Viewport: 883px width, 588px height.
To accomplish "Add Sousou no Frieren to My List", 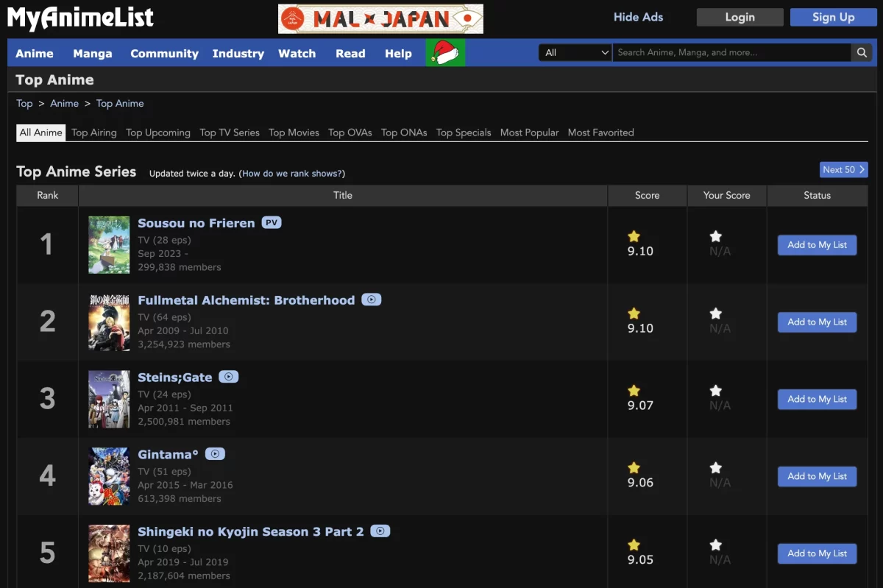I will click(817, 245).
